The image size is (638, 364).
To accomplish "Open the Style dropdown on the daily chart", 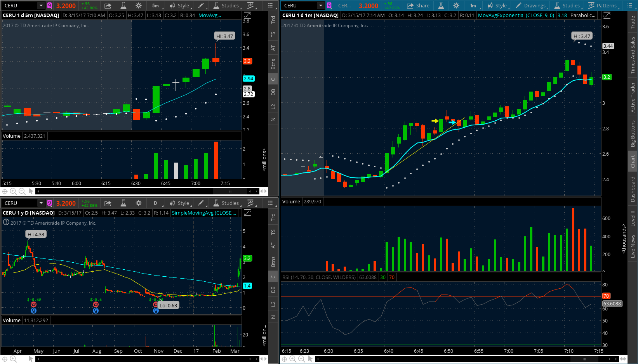I will pyautogui.click(x=181, y=203).
